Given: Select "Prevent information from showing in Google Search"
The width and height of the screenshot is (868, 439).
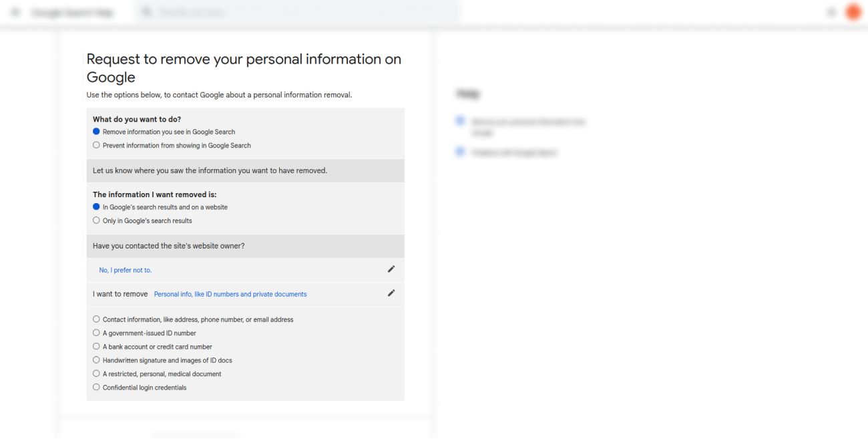Looking at the screenshot, I should pos(97,145).
